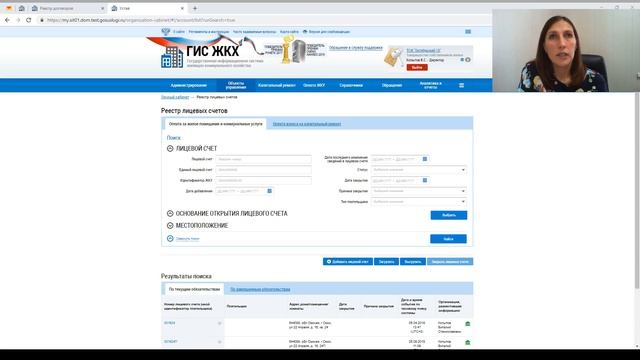This screenshot has width=640, height=360.
Task: Click the green building icon in first result row
Action: (x=468, y=324)
